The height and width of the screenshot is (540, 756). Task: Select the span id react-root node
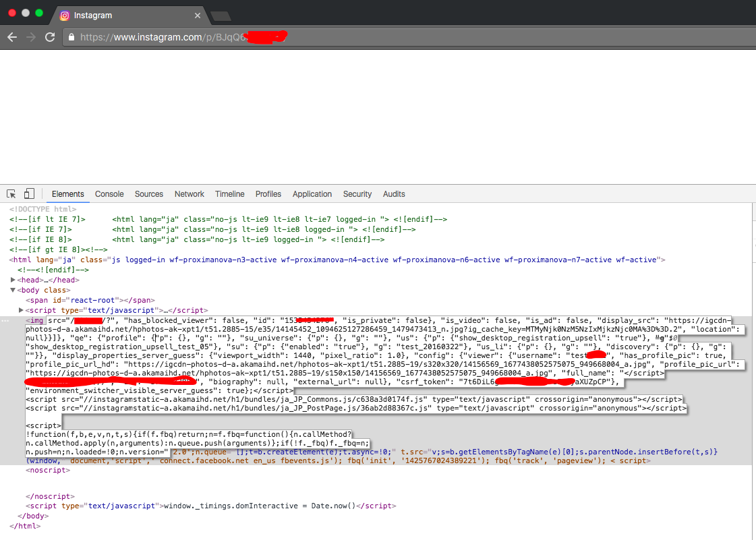90,300
